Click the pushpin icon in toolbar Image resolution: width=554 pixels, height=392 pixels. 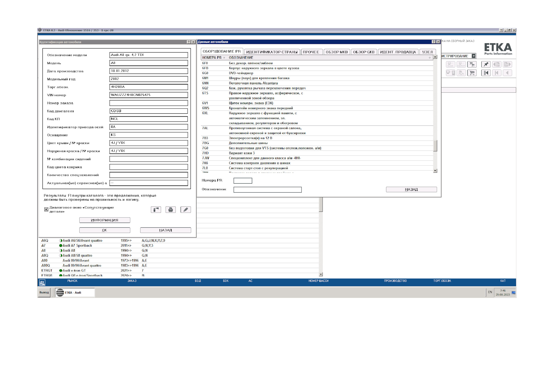[x=486, y=64]
